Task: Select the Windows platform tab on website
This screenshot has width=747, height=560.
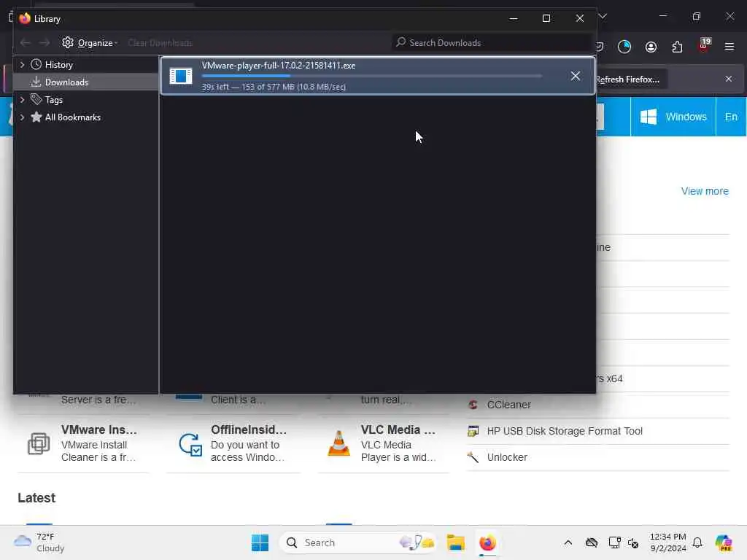Action: (x=673, y=117)
